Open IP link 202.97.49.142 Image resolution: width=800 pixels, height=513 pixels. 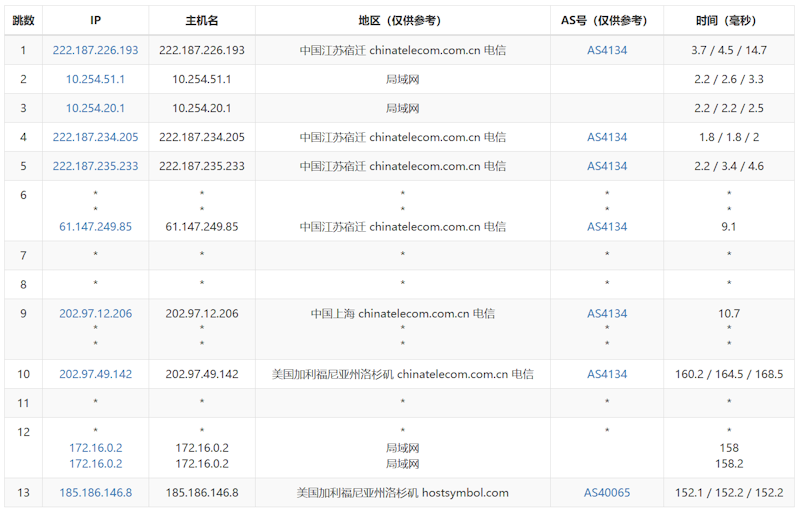point(95,374)
